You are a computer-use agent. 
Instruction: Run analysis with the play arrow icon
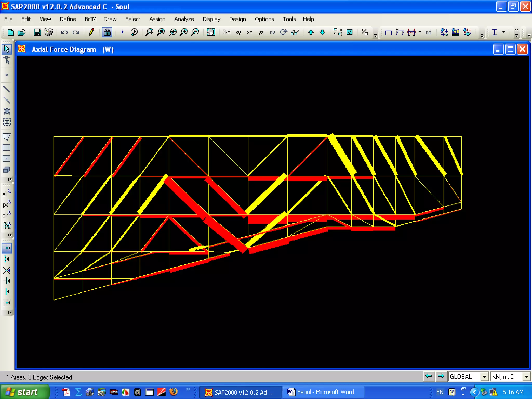(x=122, y=32)
